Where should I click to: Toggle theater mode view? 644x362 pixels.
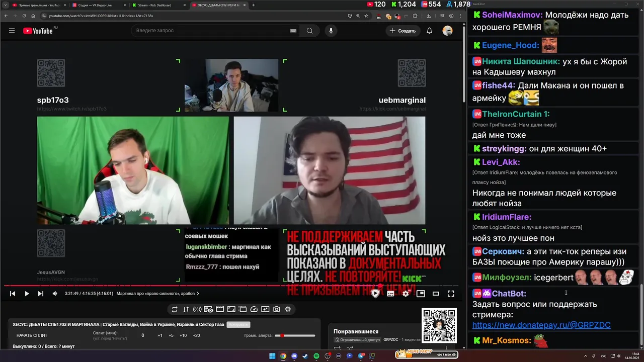tap(436, 294)
